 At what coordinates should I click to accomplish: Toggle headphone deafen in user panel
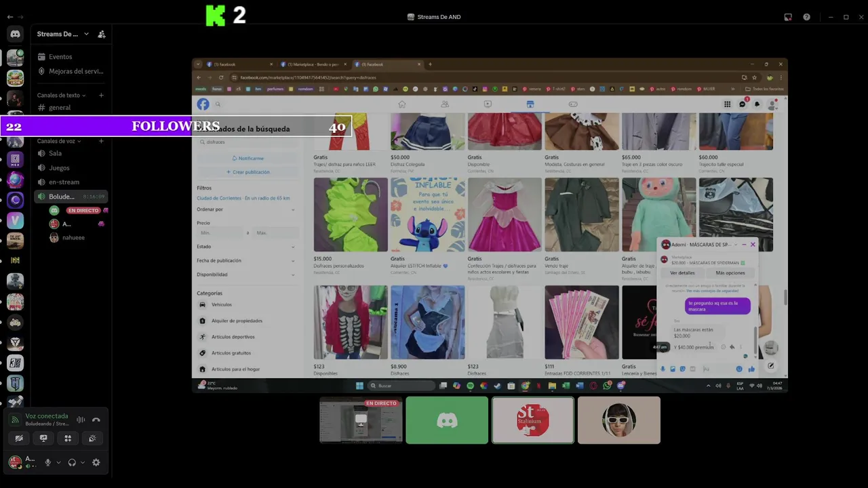(72, 462)
